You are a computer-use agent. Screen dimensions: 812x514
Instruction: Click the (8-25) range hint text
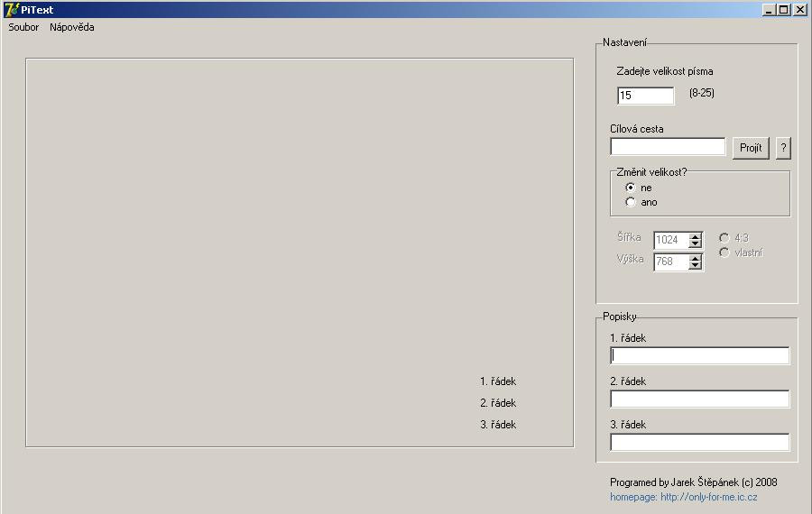[x=702, y=93]
